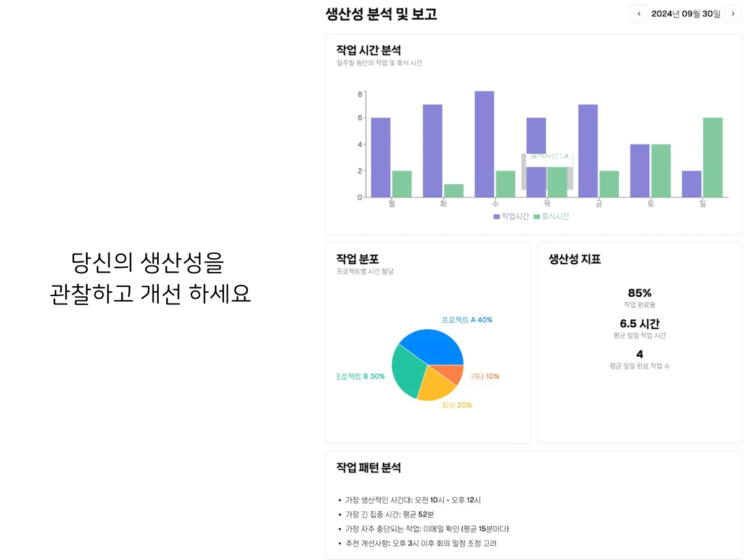Click the purple work-time bar for 일

(692, 184)
